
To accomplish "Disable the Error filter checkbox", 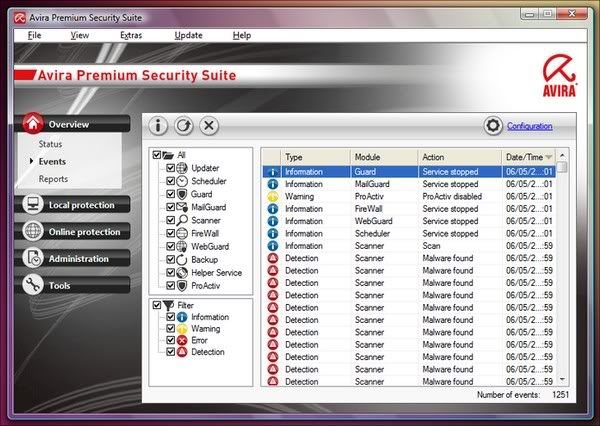I will [171, 340].
